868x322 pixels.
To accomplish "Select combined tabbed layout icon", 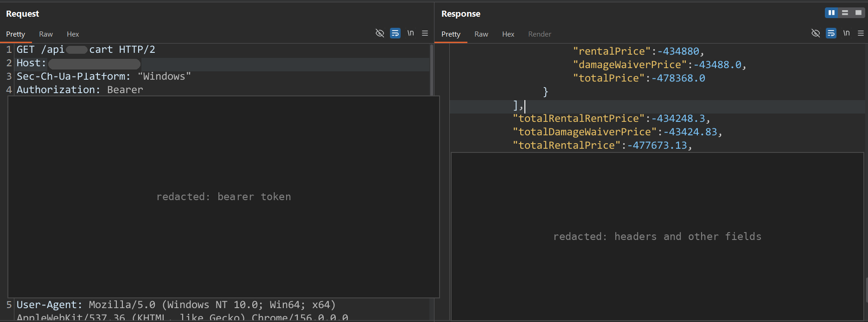I will 858,13.
